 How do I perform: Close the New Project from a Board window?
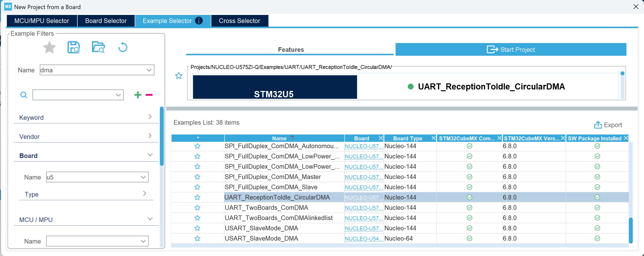point(636,7)
